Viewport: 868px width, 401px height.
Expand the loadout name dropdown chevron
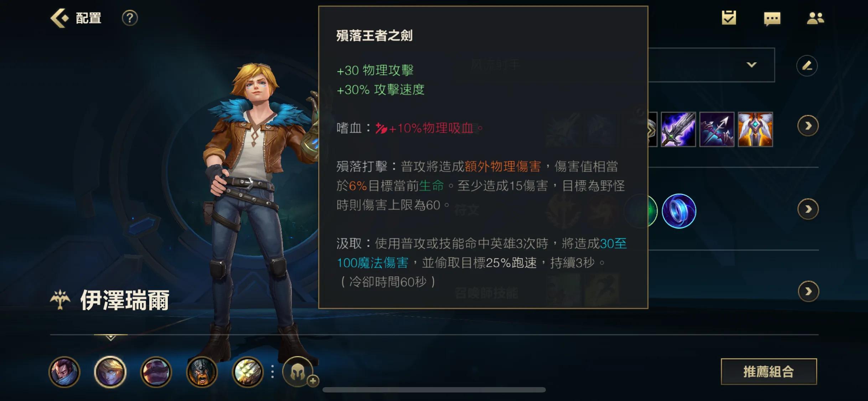tap(751, 65)
